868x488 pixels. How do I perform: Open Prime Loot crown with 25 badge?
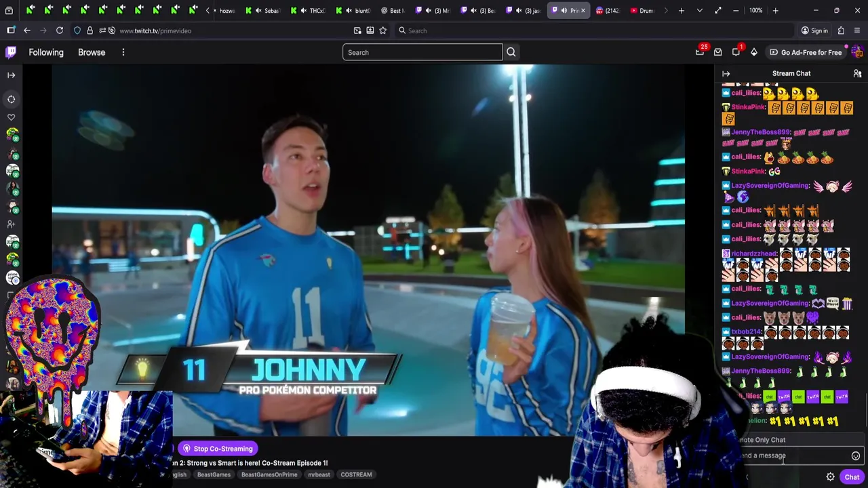[700, 52]
